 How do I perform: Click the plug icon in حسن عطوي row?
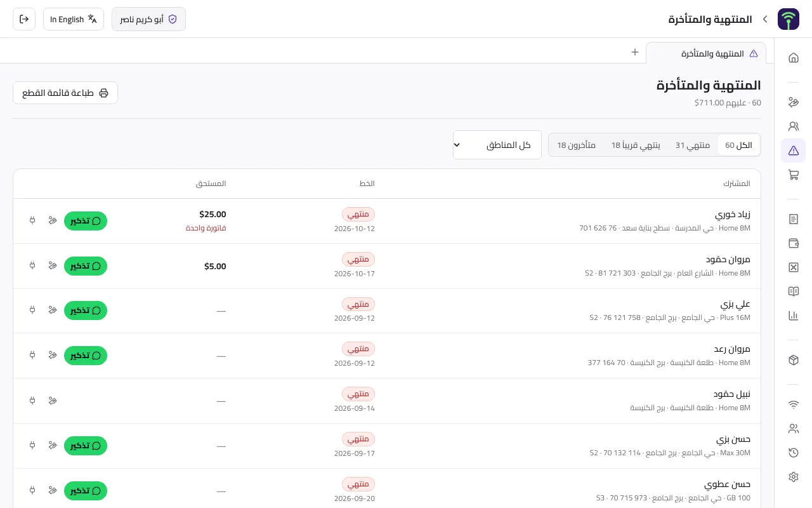click(32, 491)
